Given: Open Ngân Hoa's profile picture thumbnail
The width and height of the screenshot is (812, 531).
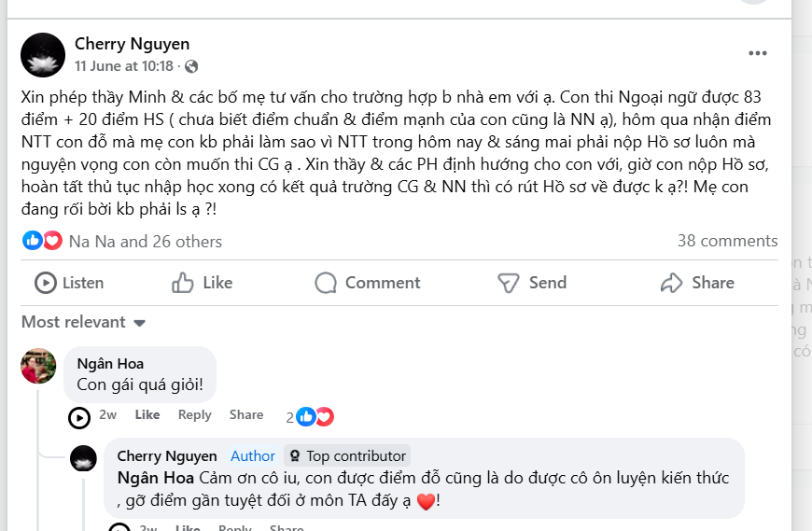Looking at the screenshot, I should (x=39, y=366).
